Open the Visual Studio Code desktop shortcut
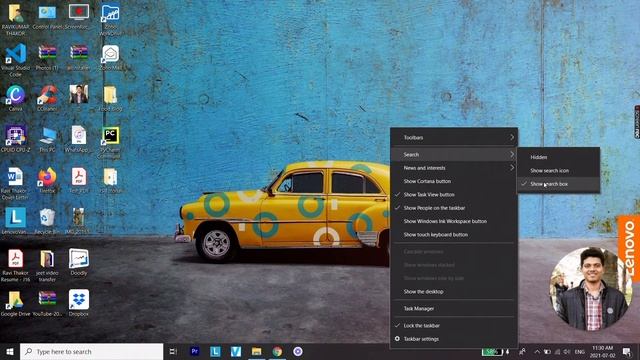 point(16,60)
